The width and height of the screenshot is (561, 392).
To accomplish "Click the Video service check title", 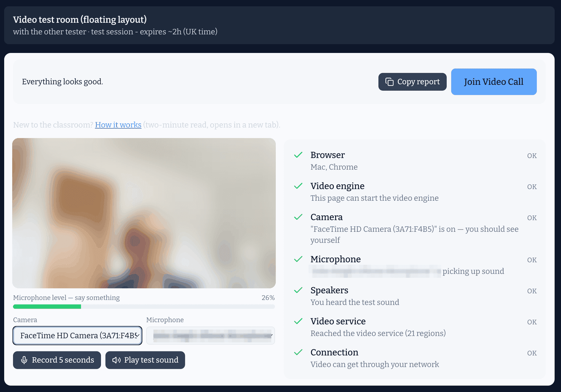I will (338, 321).
